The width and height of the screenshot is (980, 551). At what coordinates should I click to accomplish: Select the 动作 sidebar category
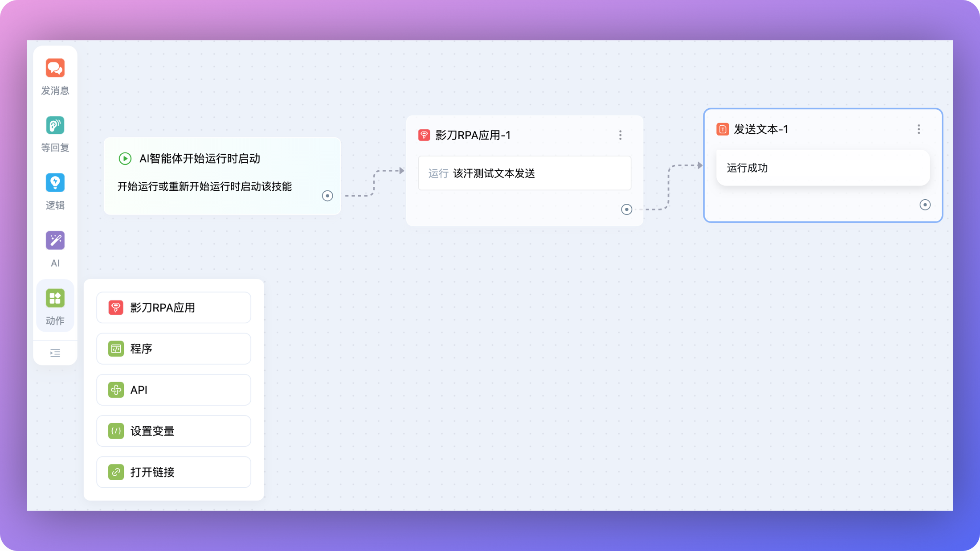(x=55, y=306)
